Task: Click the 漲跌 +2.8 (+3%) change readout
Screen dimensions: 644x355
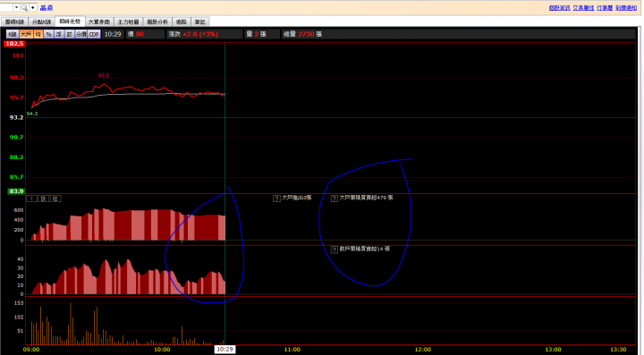Action: 193,34
